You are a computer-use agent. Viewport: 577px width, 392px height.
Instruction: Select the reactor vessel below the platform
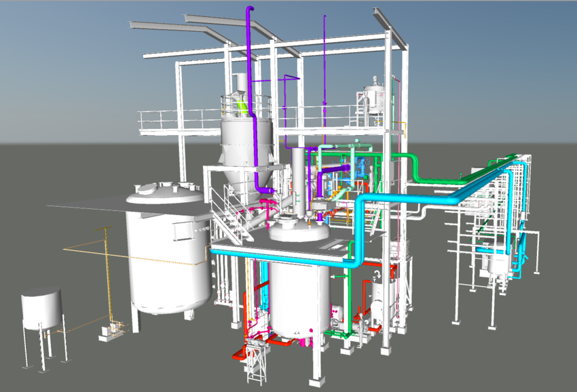(x=299, y=300)
